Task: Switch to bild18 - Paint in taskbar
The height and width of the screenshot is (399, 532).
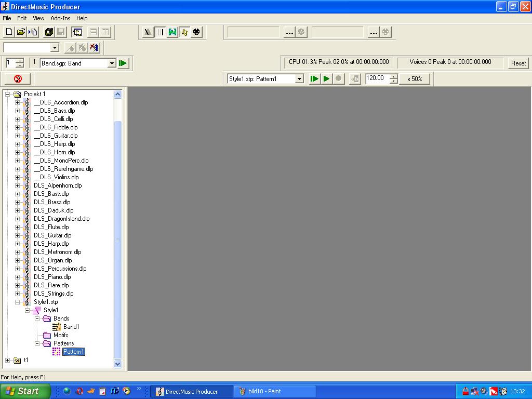Action: [x=274, y=391]
